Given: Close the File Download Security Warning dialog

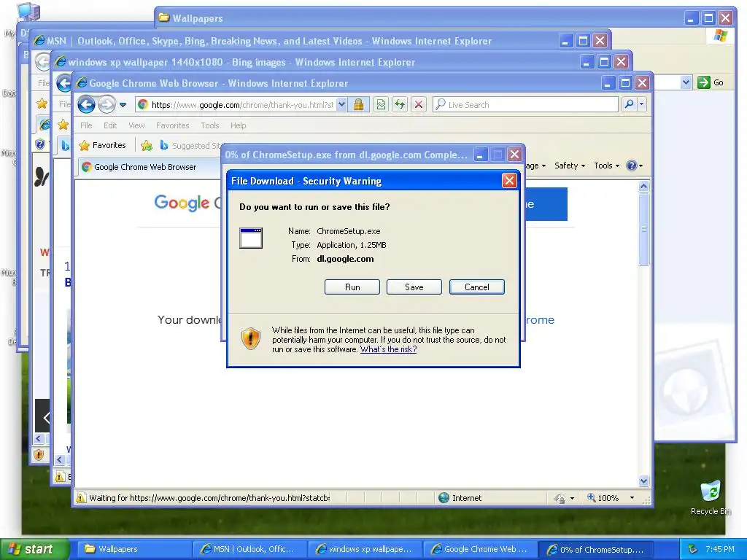Looking at the screenshot, I should [509, 181].
